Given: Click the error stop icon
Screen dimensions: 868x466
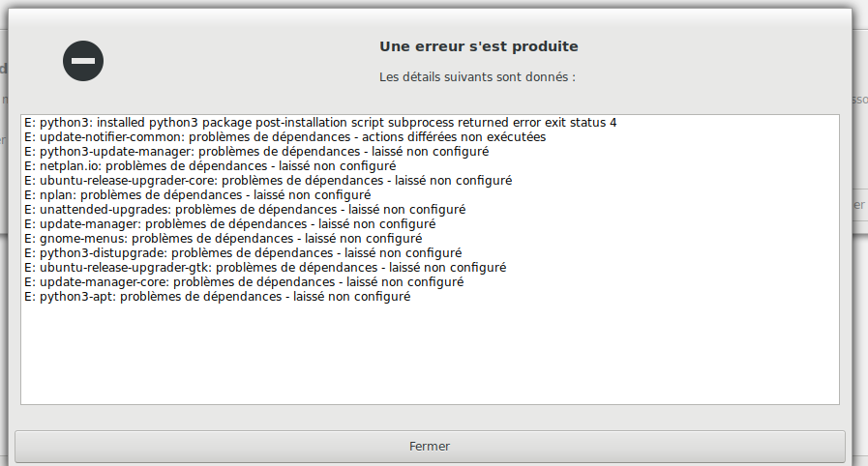Looking at the screenshot, I should pyautogui.click(x=83, y=61).
